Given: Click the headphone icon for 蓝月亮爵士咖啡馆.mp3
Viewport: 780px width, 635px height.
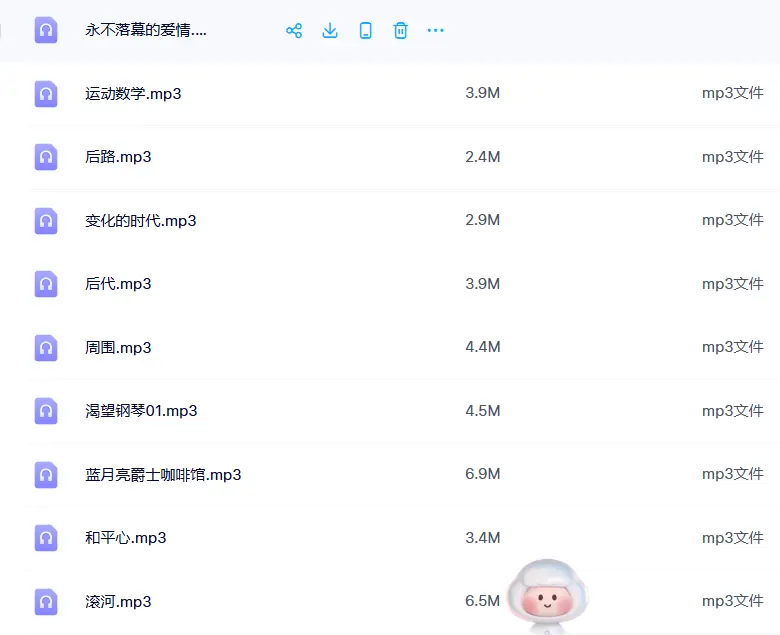Looking at the screenshot, I should (x=46, y=475).
